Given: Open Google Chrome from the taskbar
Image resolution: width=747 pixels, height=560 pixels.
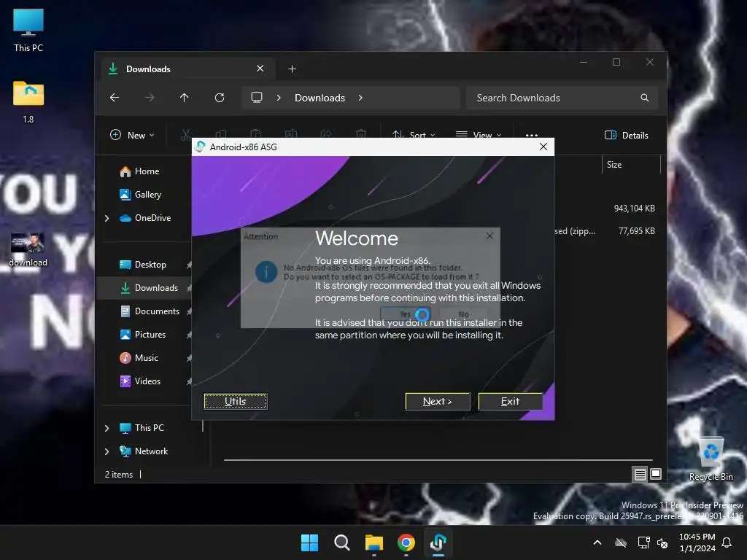Looking at the screenshot, I should point(406,542).
